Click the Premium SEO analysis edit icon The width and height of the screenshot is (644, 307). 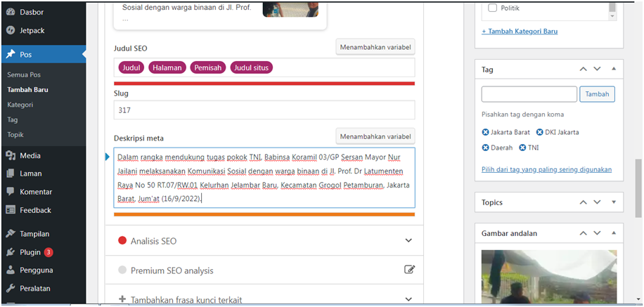409,270
